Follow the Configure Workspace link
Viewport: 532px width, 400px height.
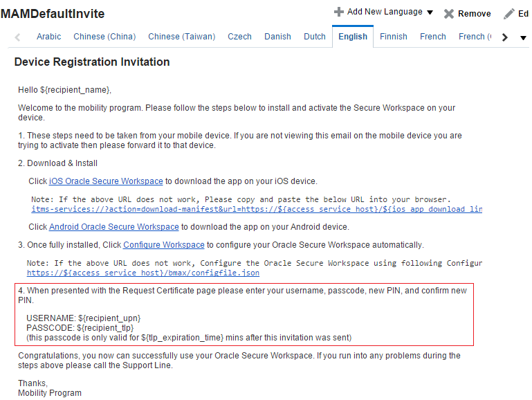163,245
